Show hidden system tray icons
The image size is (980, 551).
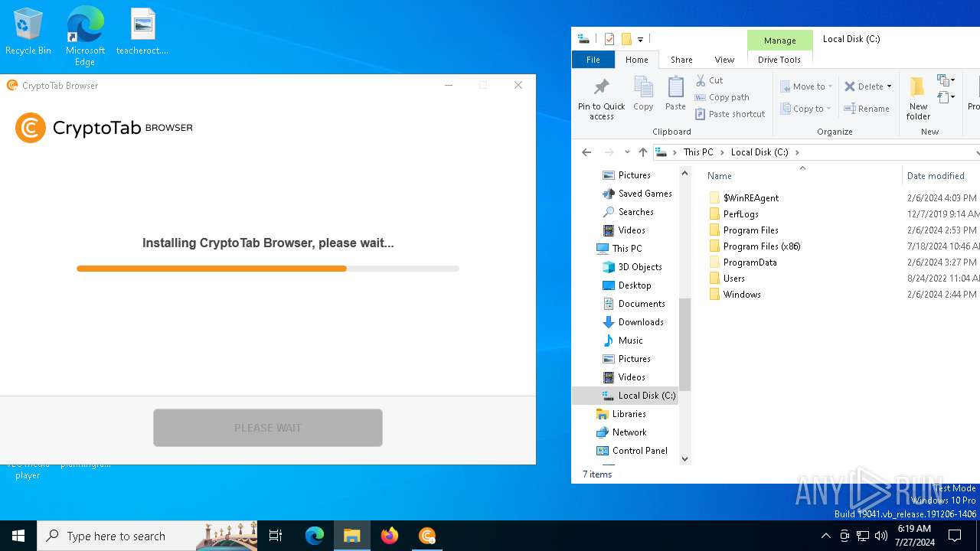pyautogui.click(x=825, y=536)
